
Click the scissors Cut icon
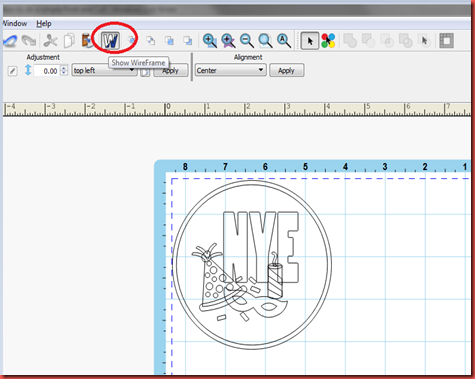[x=51, y=41]
